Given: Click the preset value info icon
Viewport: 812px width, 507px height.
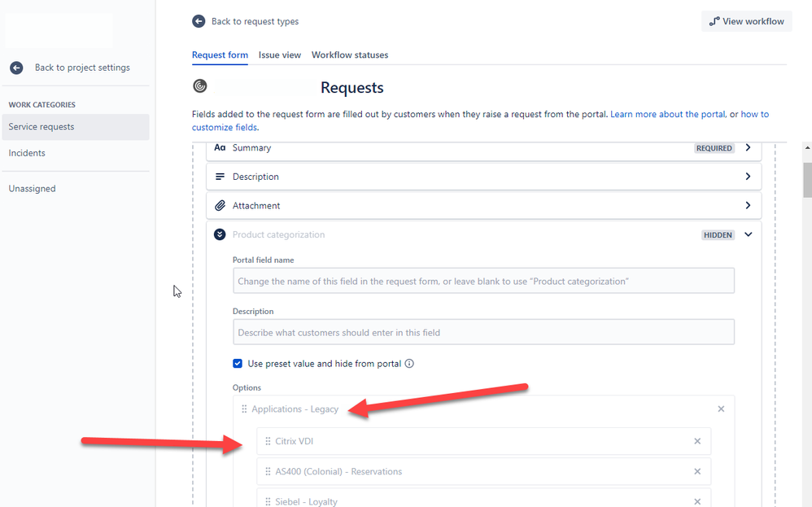Looking at the screenshot, I should (x=409, y=364).
